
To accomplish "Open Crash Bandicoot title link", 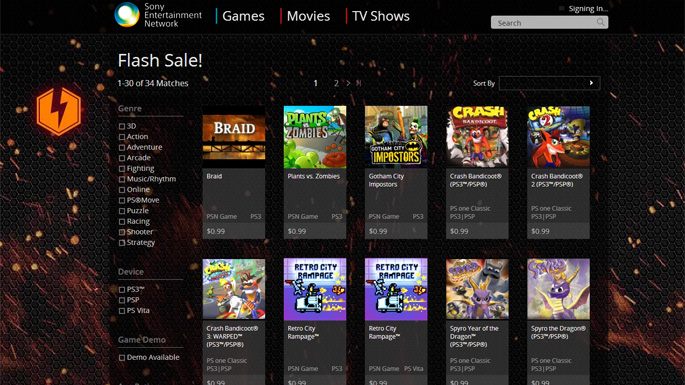I will tap(476, 180).
